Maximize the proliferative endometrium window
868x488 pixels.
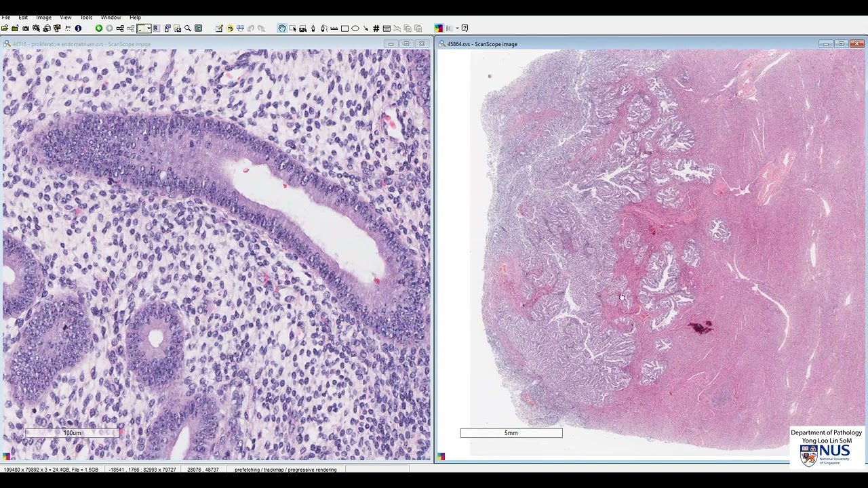[406, 44]
